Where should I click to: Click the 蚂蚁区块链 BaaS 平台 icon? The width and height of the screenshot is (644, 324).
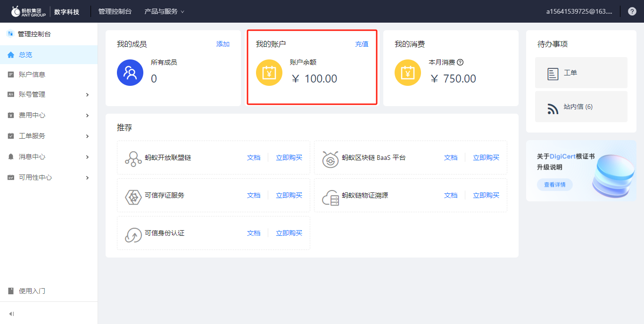coord(330,159)
